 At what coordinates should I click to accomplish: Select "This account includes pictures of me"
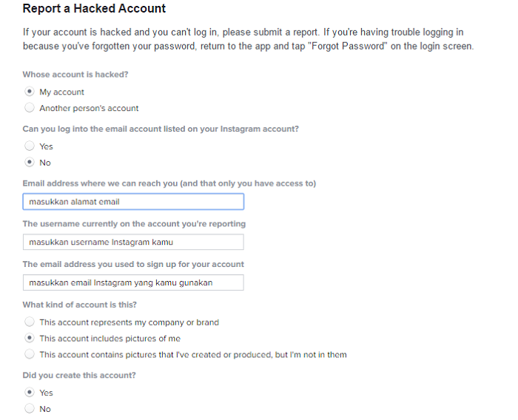tap(30, 339)
